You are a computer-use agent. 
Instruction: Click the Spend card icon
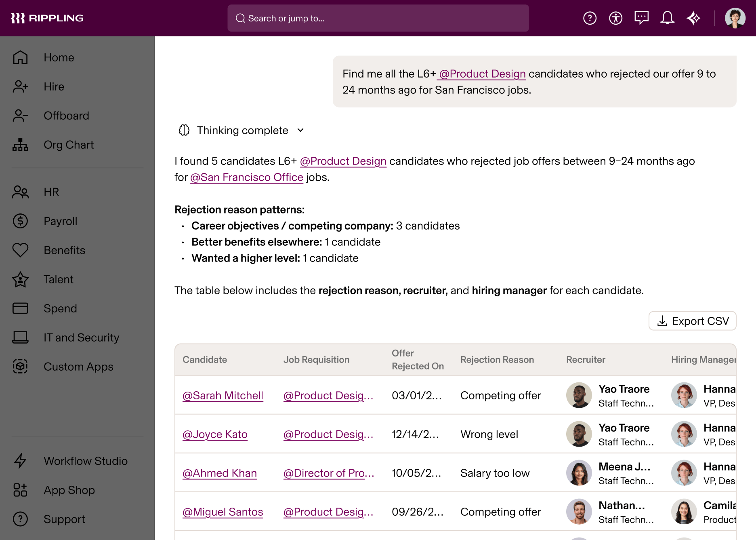(x=20, y=308)
